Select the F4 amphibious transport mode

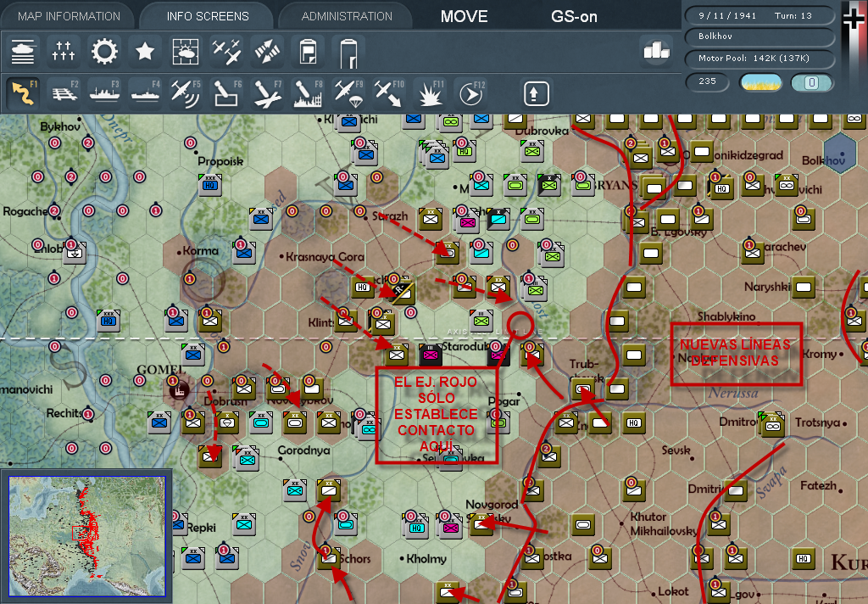(x=146, y=92)
